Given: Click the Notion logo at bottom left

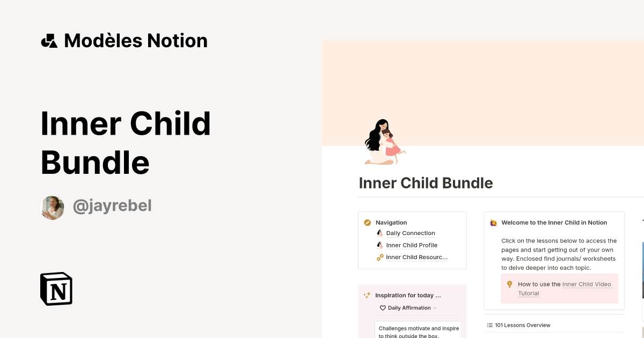Looking at the screenshot, I should tap(56, 289).
